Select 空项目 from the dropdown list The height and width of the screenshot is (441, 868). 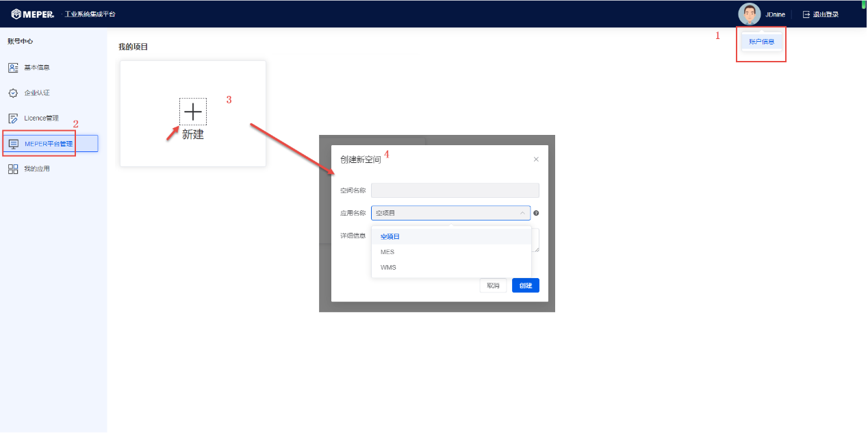pyautogui.click(x=390, y=236)
